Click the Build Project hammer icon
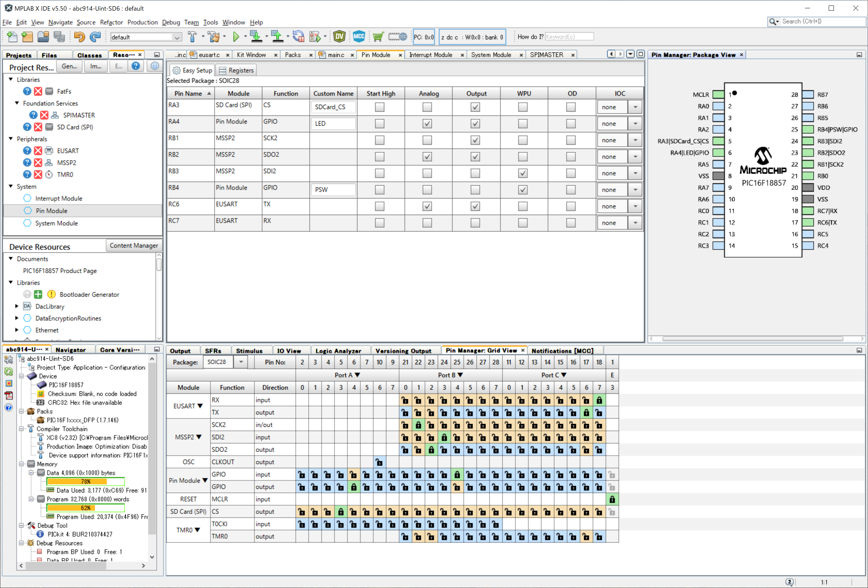The image size is (868, 588). pyautogui.click(x=192, y=37)
